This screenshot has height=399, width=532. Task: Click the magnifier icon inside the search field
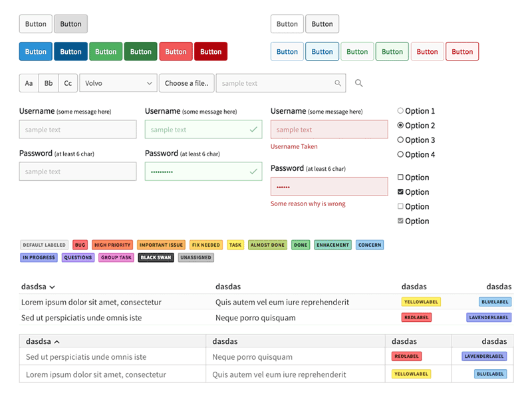tap(338, 84)
